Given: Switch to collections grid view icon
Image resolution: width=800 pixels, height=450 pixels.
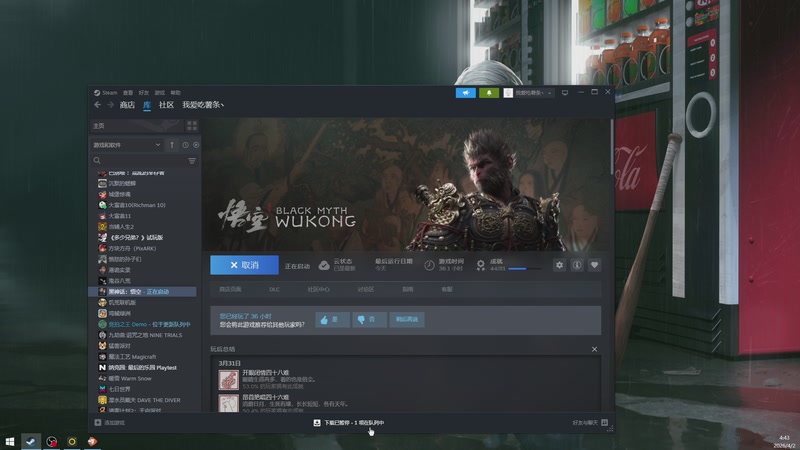Looking at the screenshot, I should pyautogui.click(x=192, y=126).
